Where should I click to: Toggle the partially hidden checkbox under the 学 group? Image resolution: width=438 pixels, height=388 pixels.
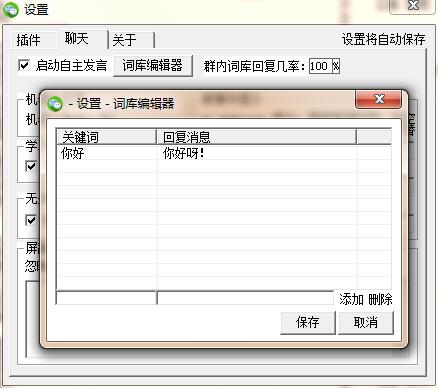click(31, 166)
